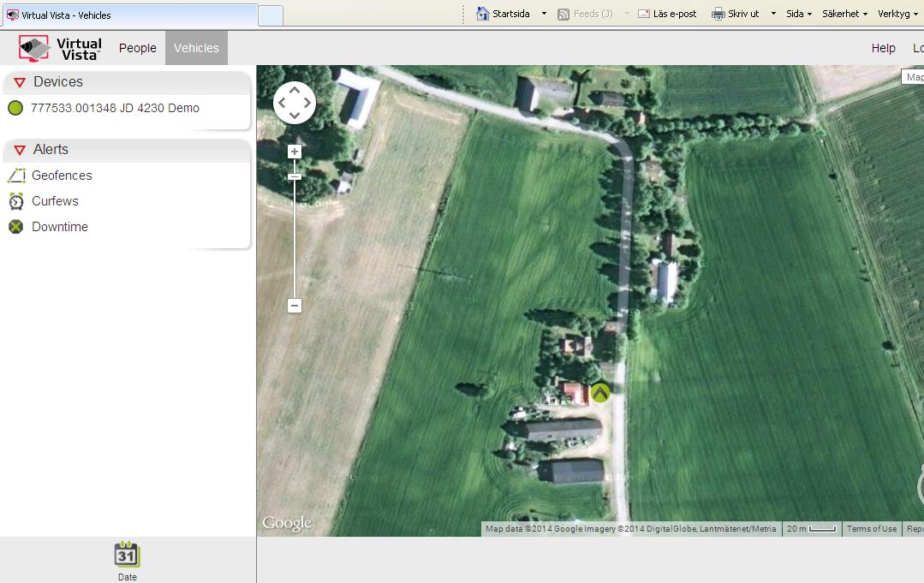
Task: Click the Downtime icon in Alerts
Action: point(15,227)
